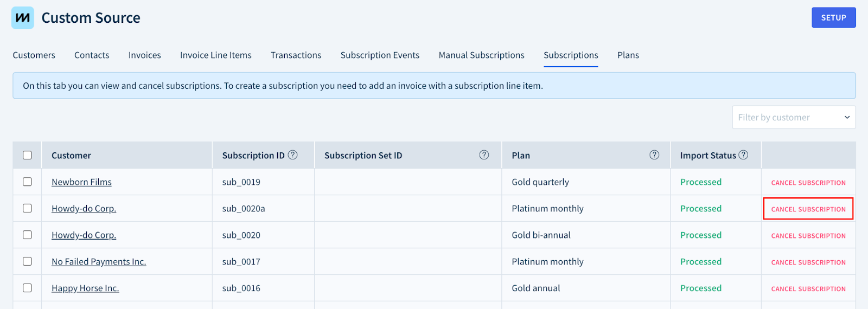Click Platinum monthly plan in sub_0020a row
868x309 pixels.
pyautogui.click(x=548, y=209)
